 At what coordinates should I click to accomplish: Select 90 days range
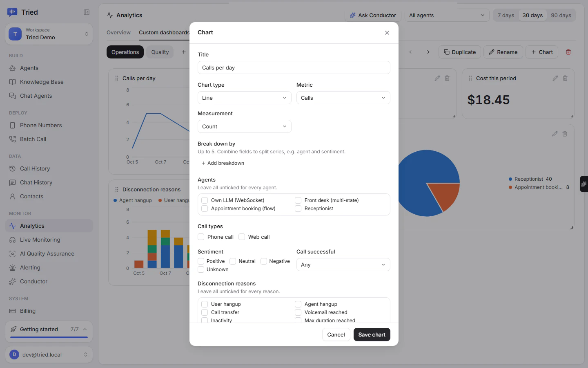pyautogui.click(x=561, y=15)
